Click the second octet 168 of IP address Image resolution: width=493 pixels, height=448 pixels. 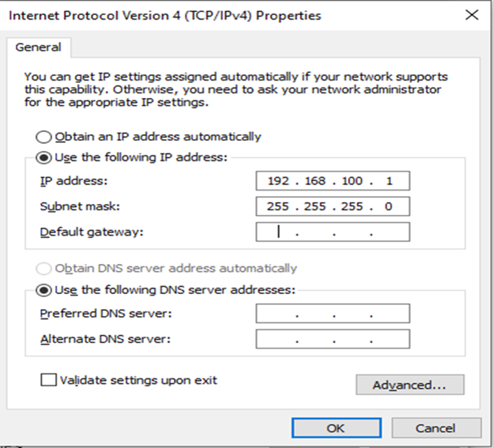(x=316, y=181)
